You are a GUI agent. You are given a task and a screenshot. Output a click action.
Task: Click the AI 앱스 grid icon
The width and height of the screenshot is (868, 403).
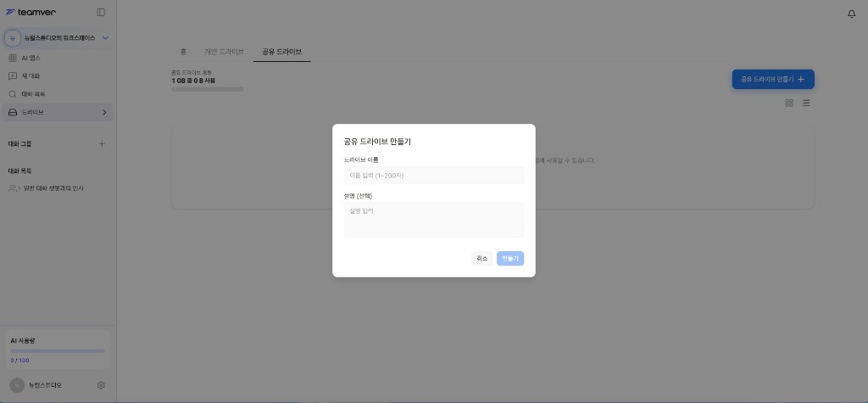(13, 59)
